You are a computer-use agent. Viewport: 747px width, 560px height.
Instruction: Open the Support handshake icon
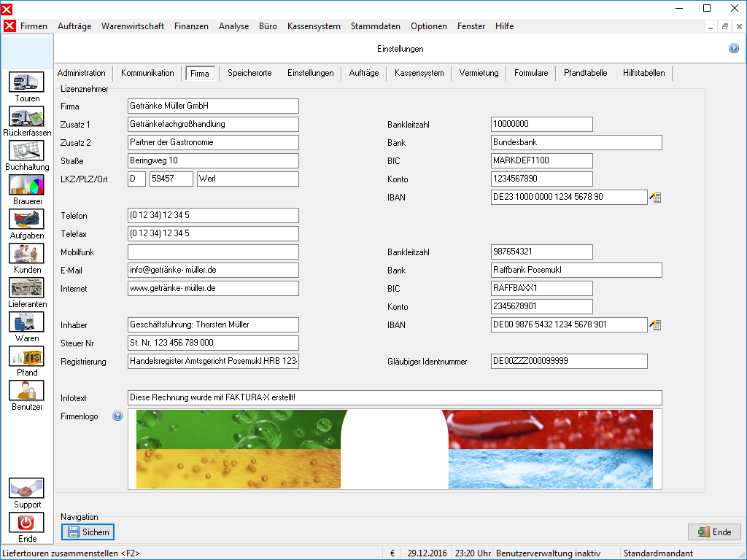point(26,488)
